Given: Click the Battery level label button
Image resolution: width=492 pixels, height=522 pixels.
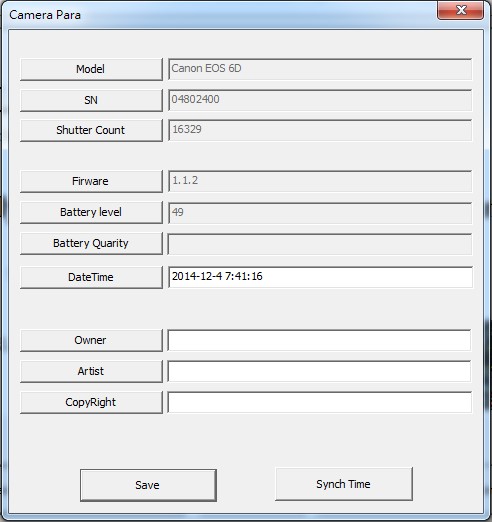Looking at the screenshot, I should click(x=91, y=212).
